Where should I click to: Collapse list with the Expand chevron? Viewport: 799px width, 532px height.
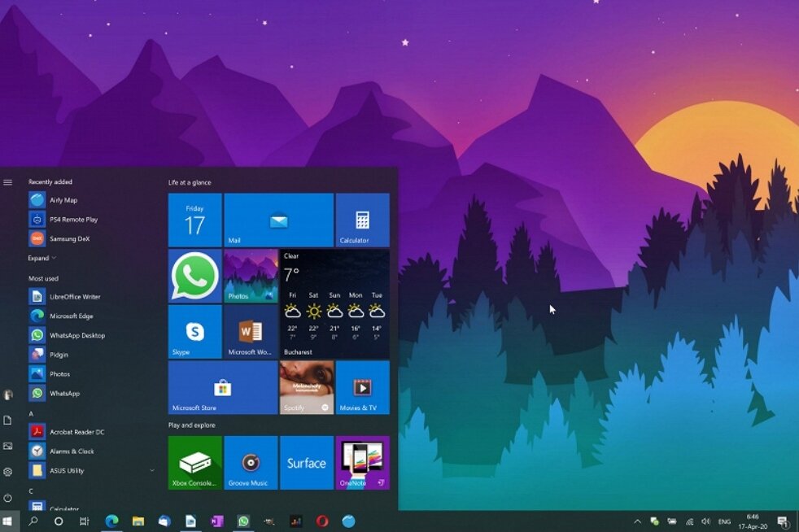point(42,258)
